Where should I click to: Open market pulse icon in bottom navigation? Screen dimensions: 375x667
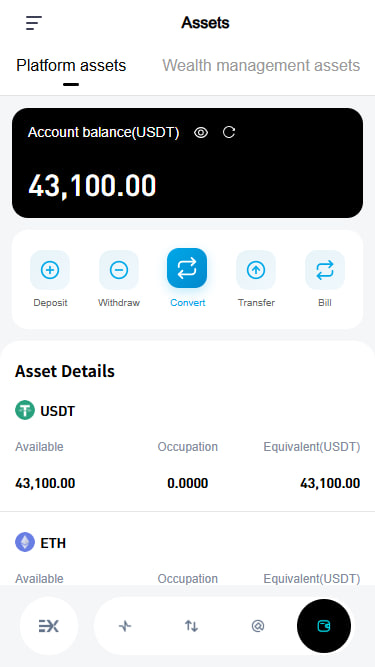click(x=125, y=626)
